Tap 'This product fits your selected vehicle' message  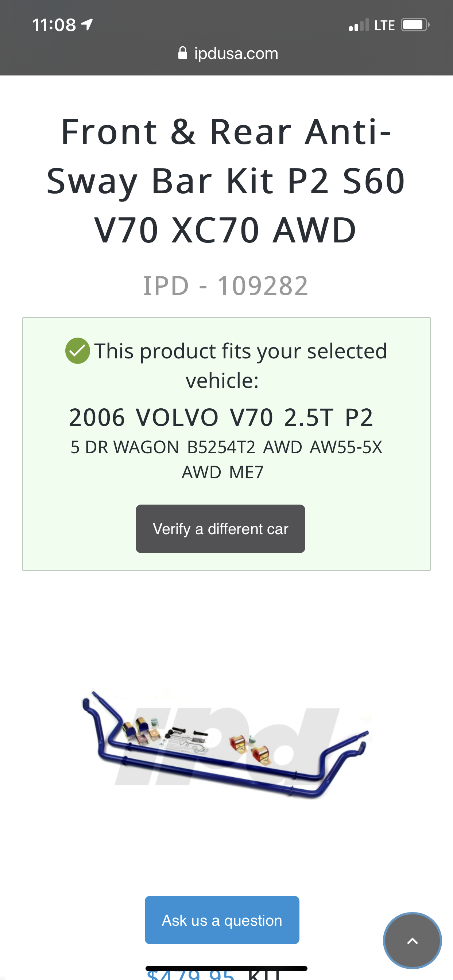(x=240, y=365)
